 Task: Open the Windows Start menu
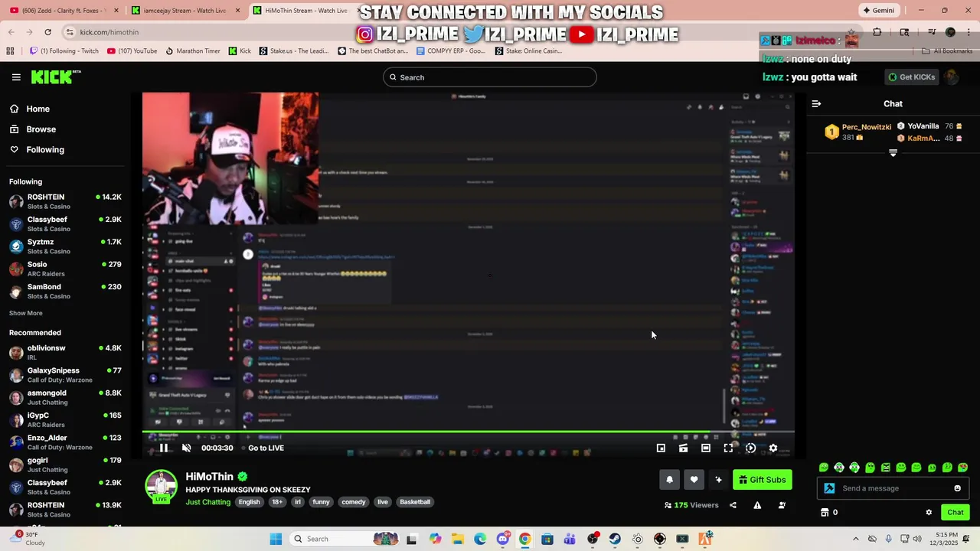pyautogui.click(x=276, y=539)
